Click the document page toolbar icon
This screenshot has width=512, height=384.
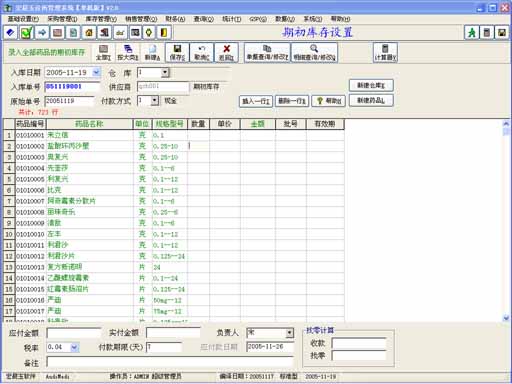click(x=73, y=32)
